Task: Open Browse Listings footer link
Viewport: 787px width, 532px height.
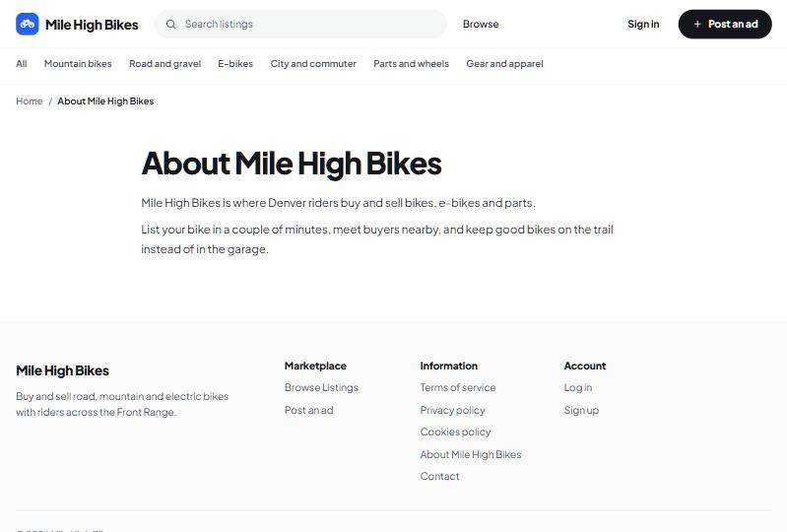Action: [321, 387]
